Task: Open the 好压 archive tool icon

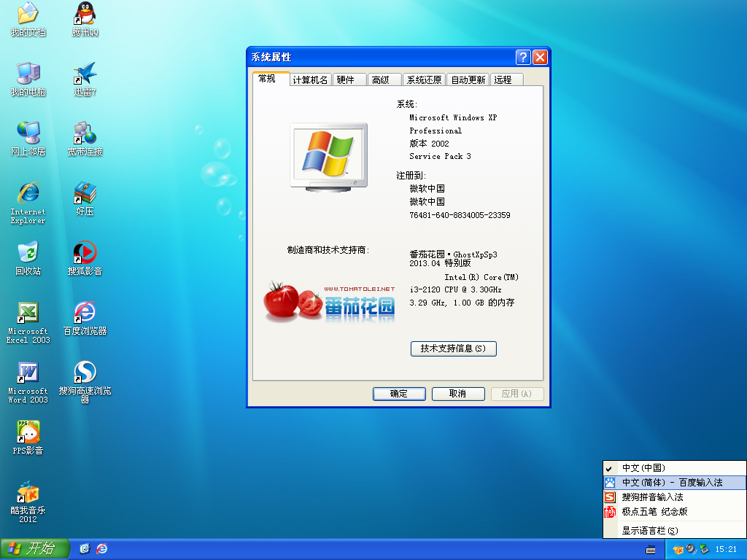Action: click(85, 198)
